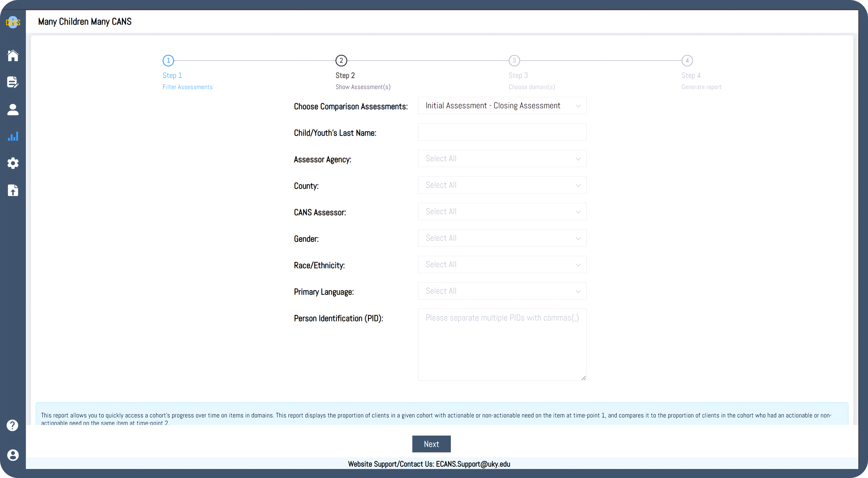The height and width of the screenshot is (478, 868).
Task: Click the Child/Youth's Last Name field
Action: point(502,132)
